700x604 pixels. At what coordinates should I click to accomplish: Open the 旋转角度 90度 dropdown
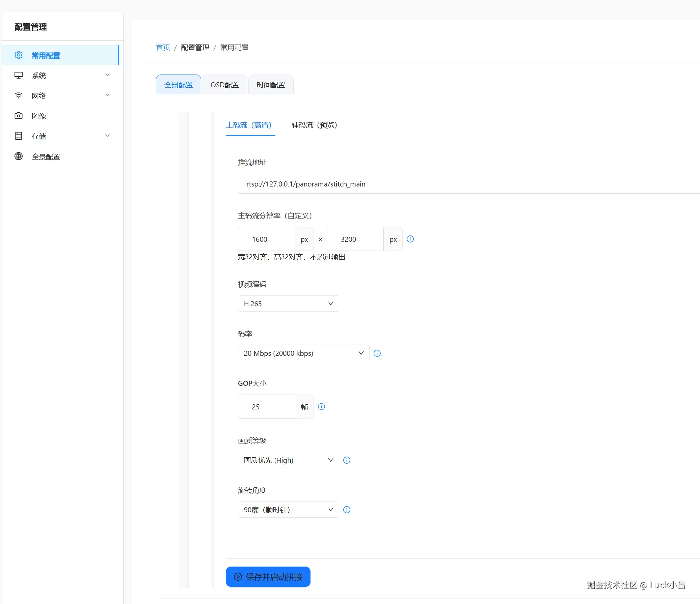click(288, 510)
